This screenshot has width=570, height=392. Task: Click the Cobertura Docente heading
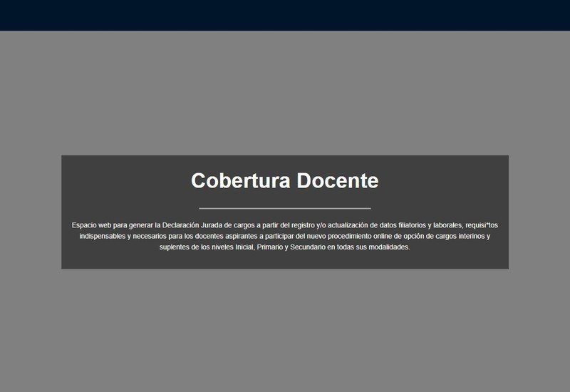(x=284, y=181)
